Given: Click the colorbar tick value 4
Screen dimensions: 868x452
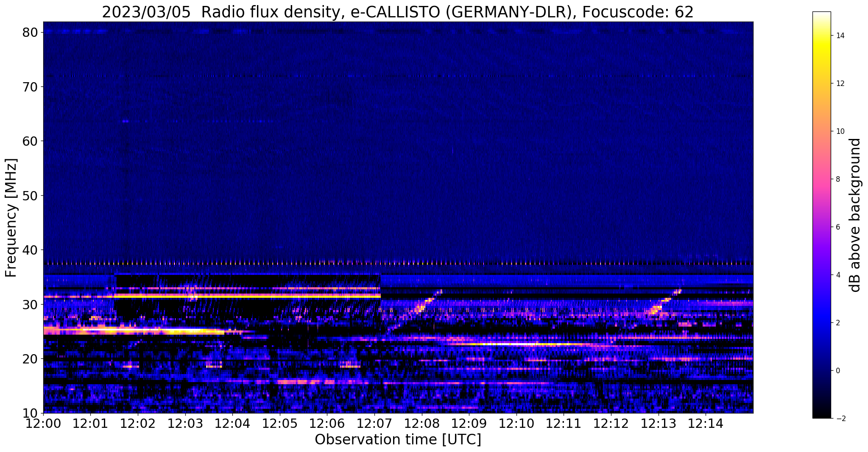Looking at the screenshot, I should pos(837,275).
